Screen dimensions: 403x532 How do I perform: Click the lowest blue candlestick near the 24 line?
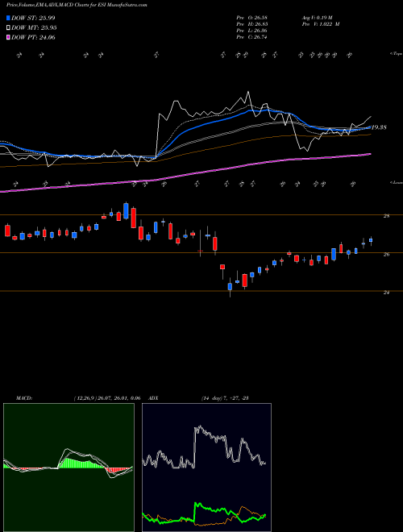[230, 287]
